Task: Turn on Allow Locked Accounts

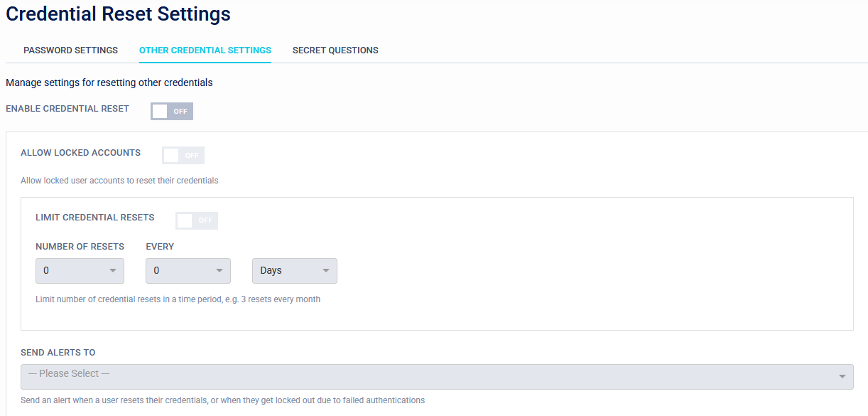Action: tap(183, 155)
